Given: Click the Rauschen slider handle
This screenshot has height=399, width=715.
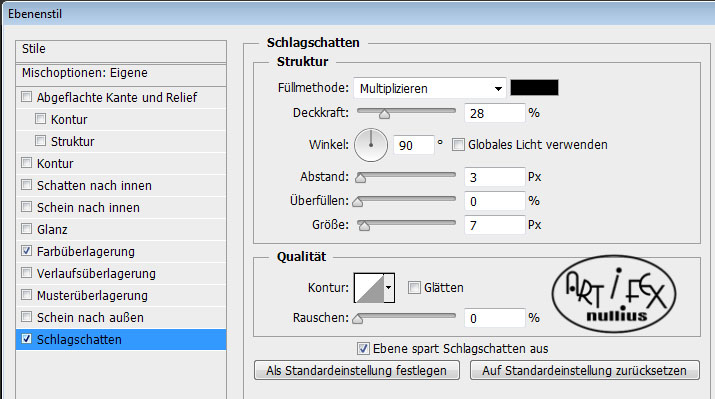Looking at the screenshot, I should coord(358,319).
